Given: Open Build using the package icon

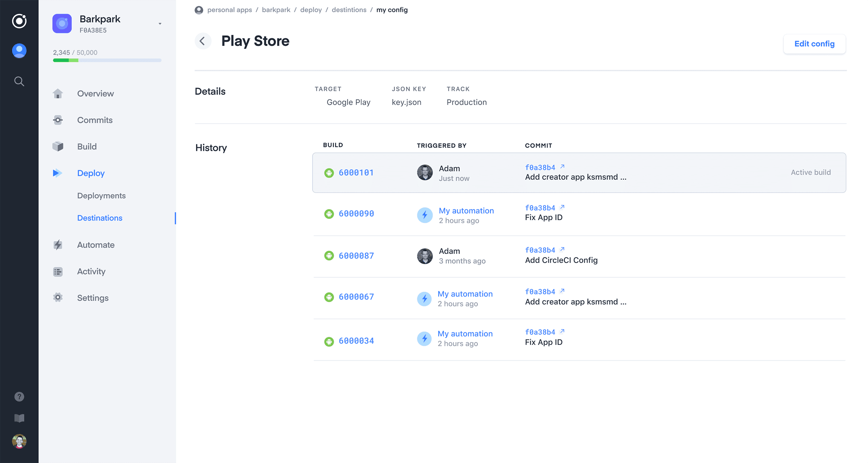Looking at the screenshot, I should pos(58,146).
